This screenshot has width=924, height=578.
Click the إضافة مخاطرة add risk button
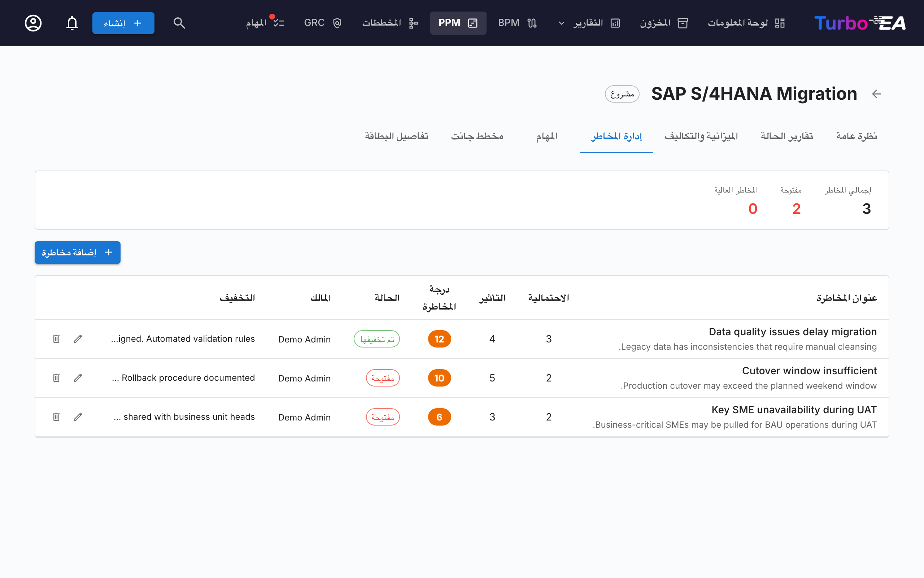click(x=78, y=252)
